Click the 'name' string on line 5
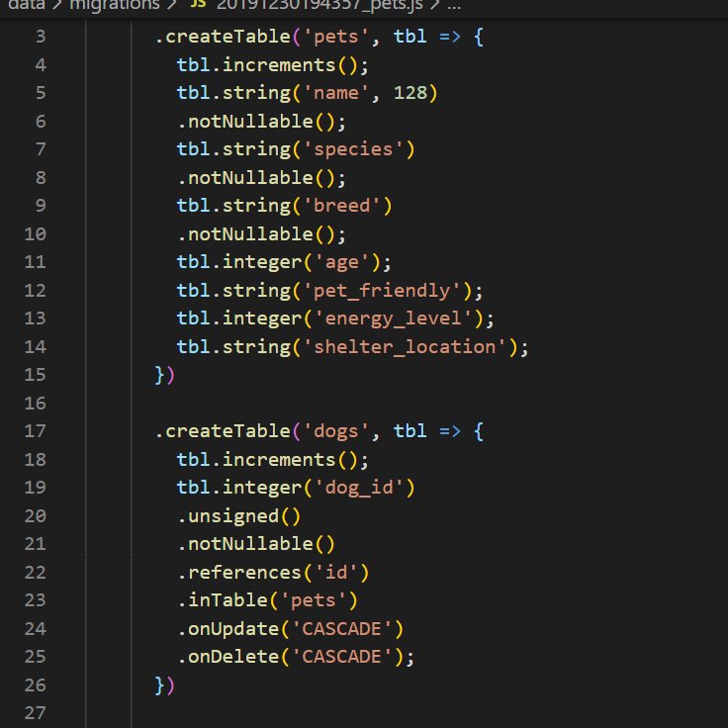Image resolution: width=728 pixels, height=728 pixels. coord(336,93)
